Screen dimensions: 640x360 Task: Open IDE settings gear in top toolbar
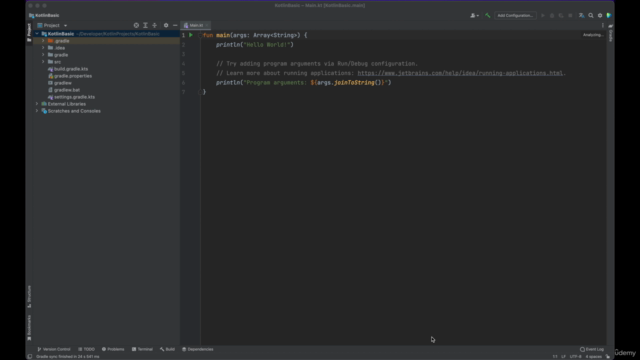(600, 16)
